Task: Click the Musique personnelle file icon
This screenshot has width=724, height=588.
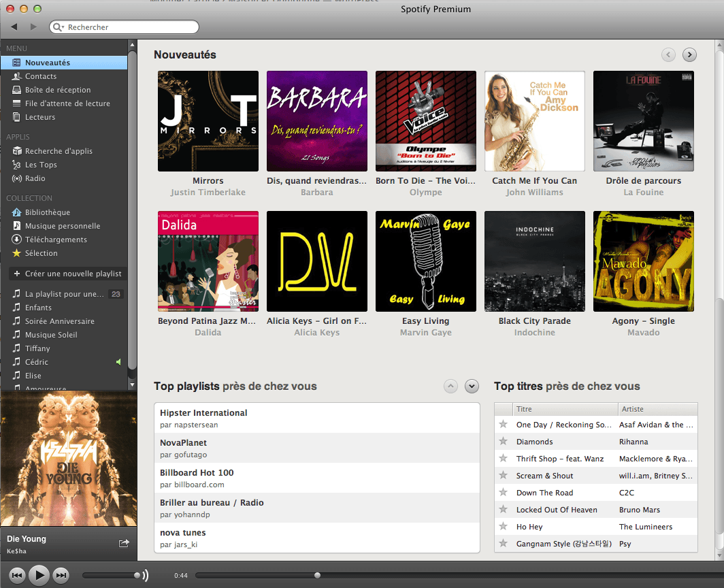Action: click(16, 226)
